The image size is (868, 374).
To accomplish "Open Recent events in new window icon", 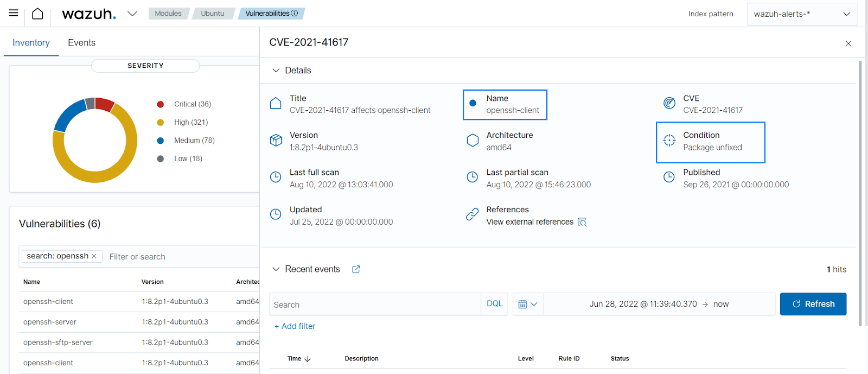I will point(356,269).
